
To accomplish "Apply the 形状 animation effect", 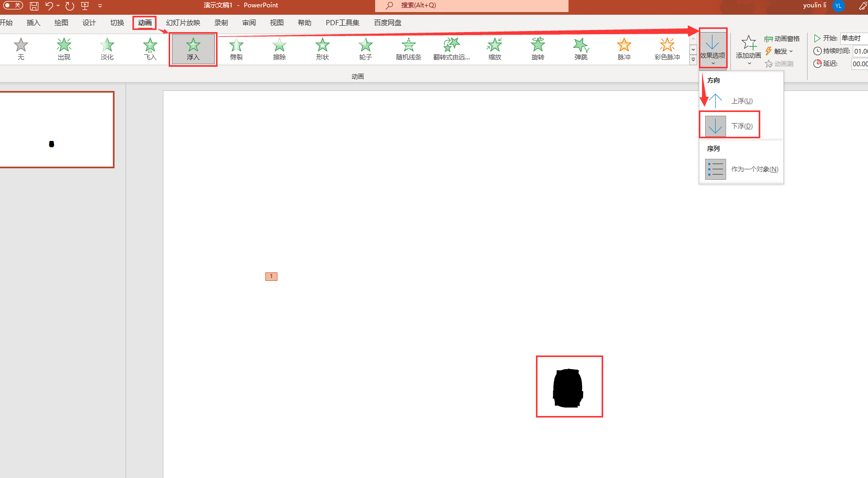I will pyautogui.click(x=323, y=49).
